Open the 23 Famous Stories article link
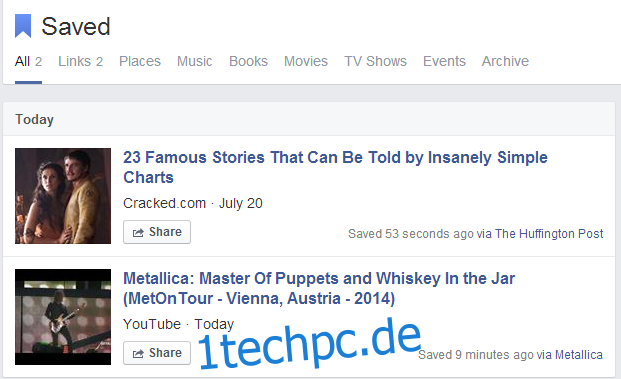621x379 pixels. 335,167
